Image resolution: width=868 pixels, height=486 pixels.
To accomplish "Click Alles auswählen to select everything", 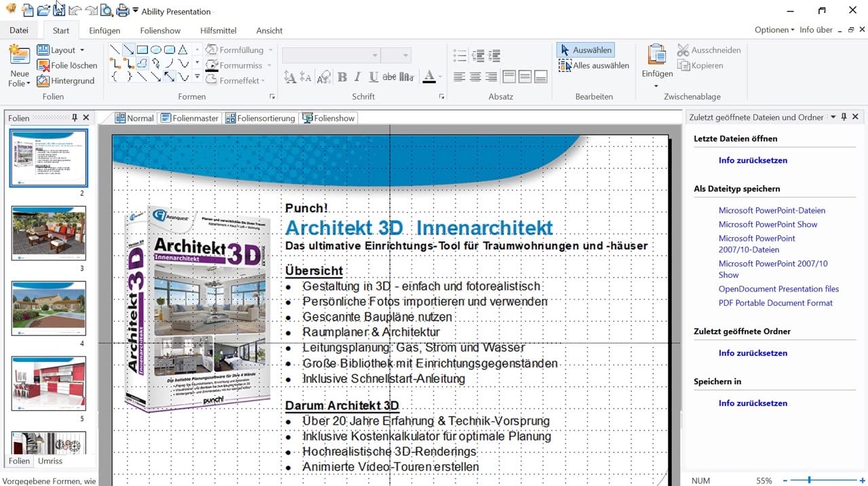I will 594,66.
